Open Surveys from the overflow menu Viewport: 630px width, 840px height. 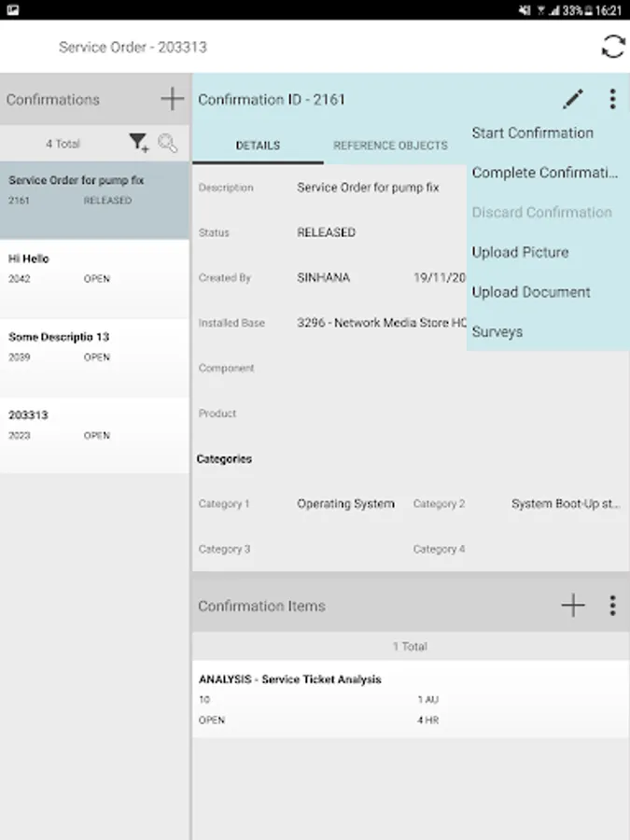pos(497,332)
